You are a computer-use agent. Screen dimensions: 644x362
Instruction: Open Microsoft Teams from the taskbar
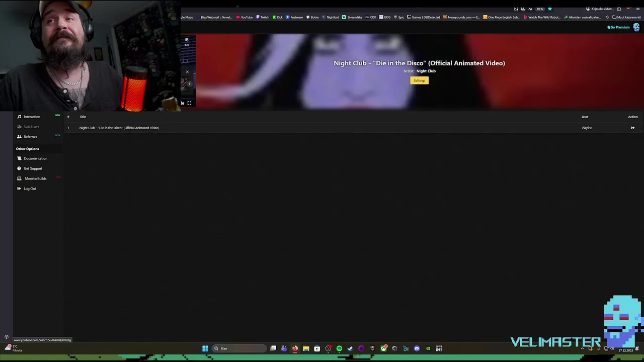point(284,348)
